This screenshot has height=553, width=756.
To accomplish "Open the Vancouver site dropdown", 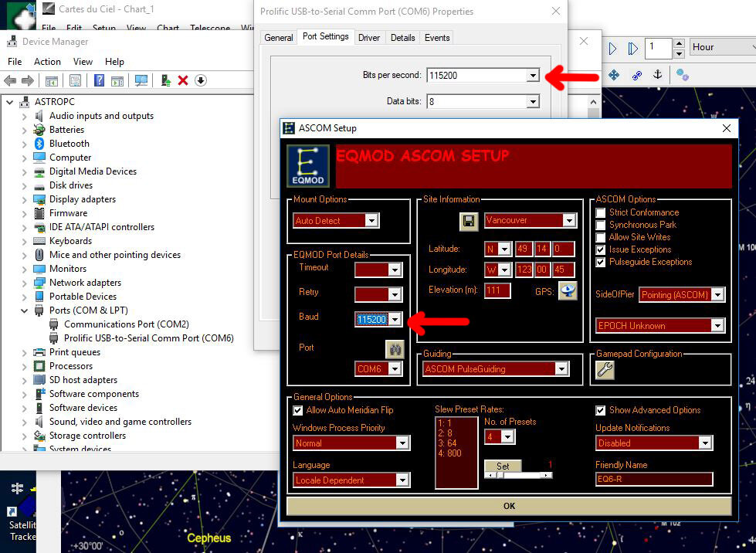I will 569,220.
